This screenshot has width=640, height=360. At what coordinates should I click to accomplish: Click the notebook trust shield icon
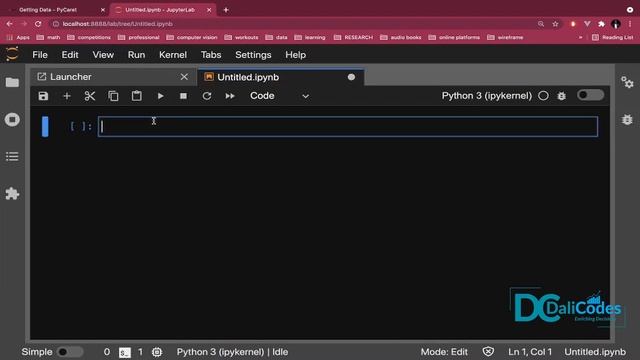coord(488,352)
